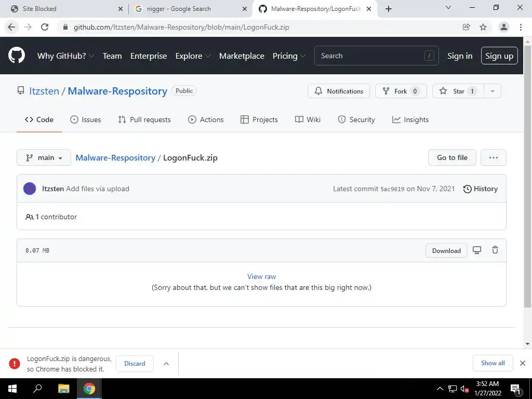Click the Notifications button
The width and height of the screenshot is (532, 399).
click(339, 91)
